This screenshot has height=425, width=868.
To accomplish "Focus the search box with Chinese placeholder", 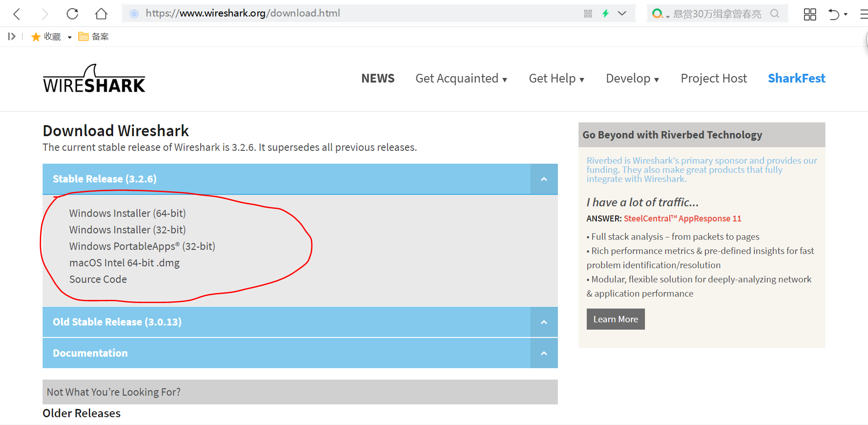I will 717,14.
